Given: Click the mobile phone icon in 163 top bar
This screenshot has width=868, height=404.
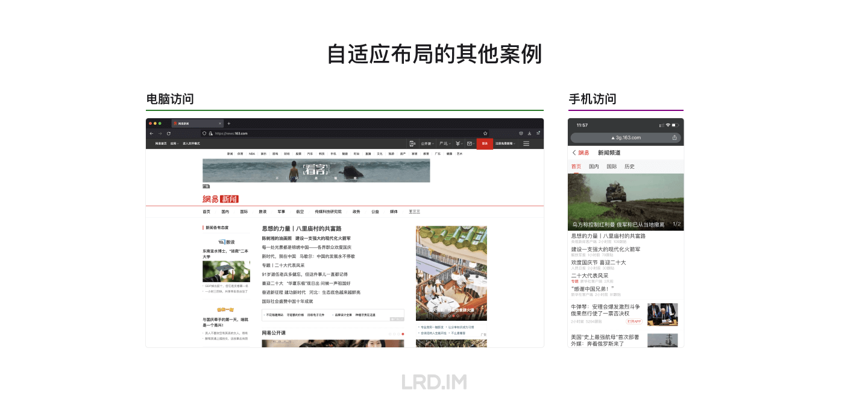Looking at the screenshot, I should point(412,144).
